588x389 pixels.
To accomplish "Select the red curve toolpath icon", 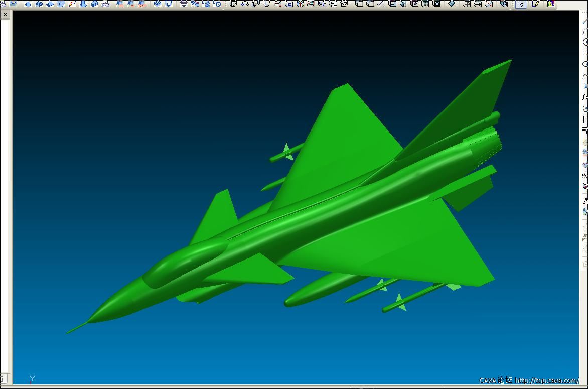I will point(72,4).
